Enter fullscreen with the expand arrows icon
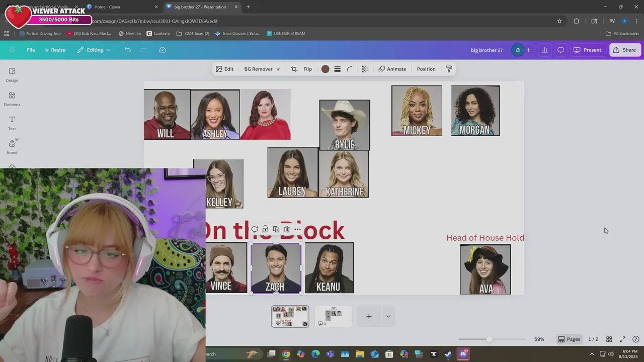Viewport: 644px width, 362px height. 622,339
